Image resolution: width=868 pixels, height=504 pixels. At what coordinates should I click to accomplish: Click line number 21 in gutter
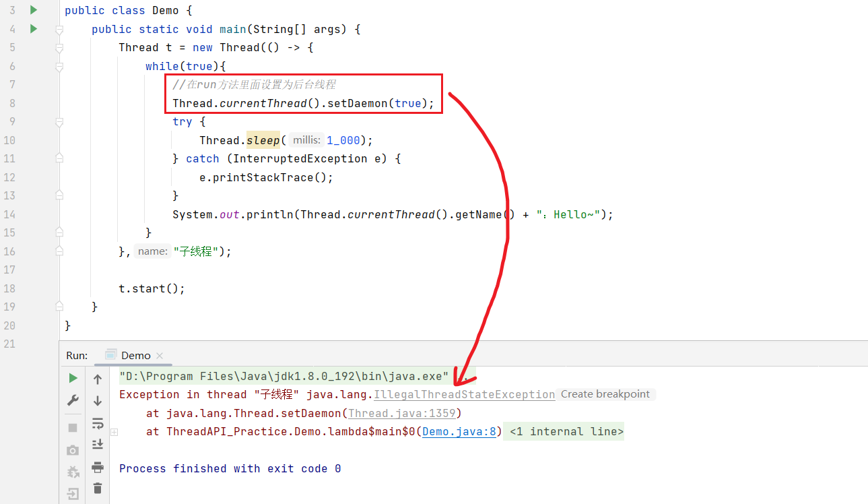click(x=9, y=344)
